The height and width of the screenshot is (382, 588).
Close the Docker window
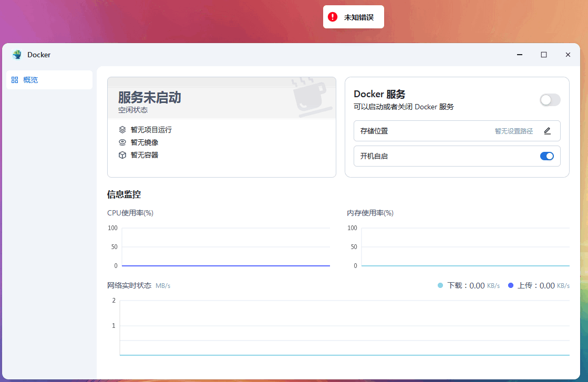[x=568, y=55]
